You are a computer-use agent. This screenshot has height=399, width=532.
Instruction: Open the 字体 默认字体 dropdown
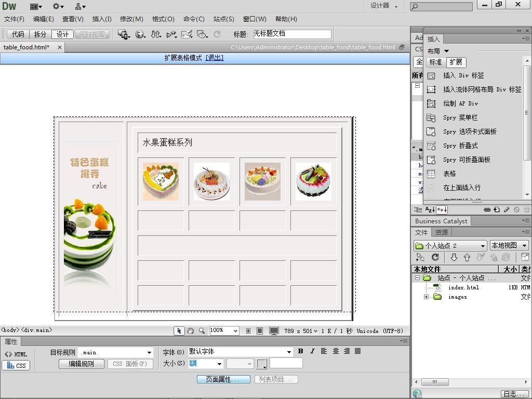(241, 352)
